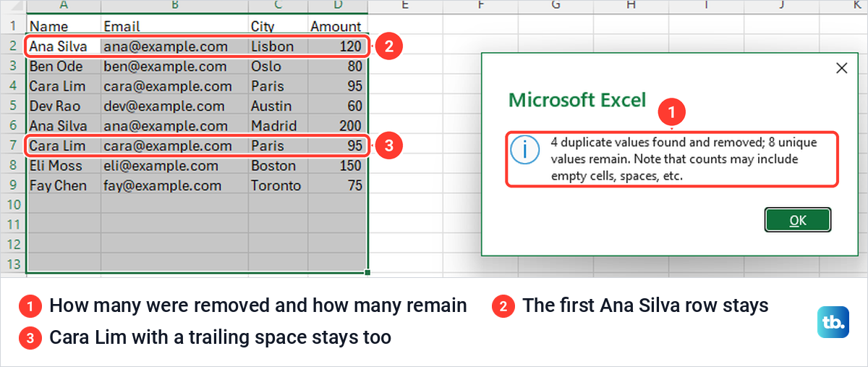Screen dimensions: 868x367
Task: Select entire row 13 via its row header
Action: 13,264
